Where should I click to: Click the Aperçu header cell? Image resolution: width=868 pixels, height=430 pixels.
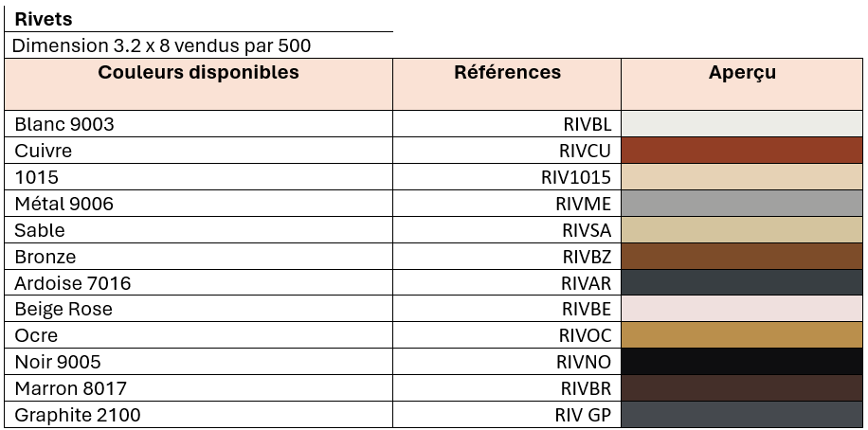tap(742, 73)
